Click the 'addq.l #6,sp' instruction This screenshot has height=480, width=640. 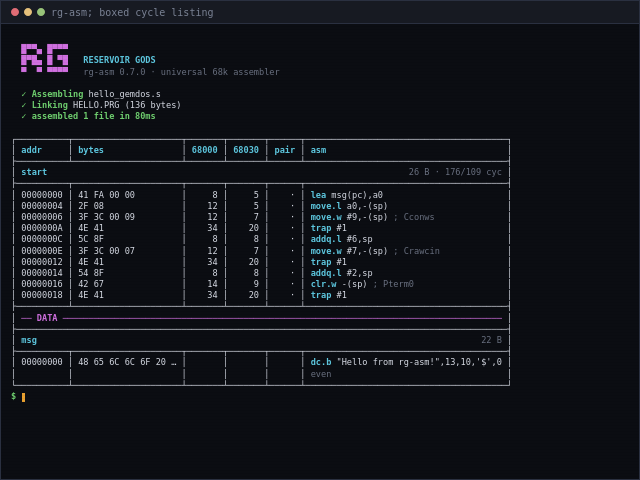click(341, 239)
